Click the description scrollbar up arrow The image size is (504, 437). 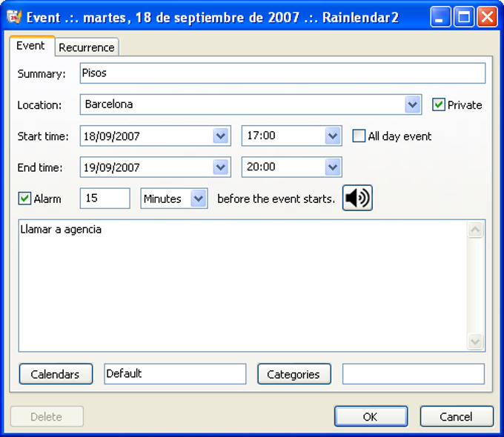tap(475, 230)
